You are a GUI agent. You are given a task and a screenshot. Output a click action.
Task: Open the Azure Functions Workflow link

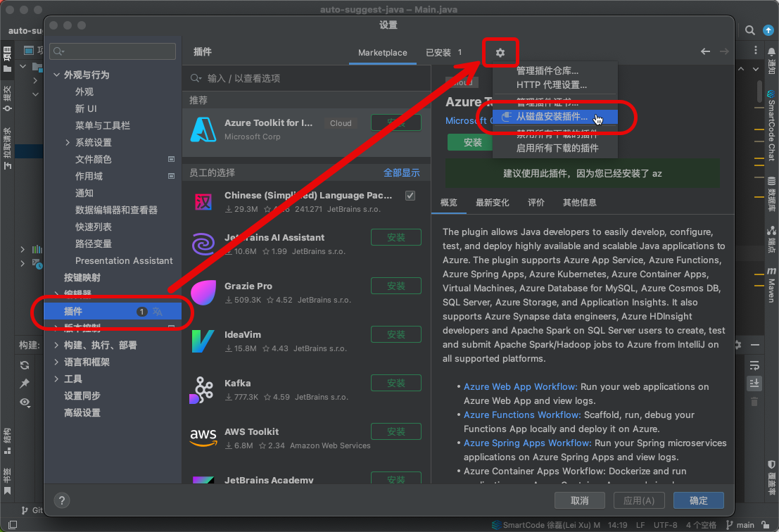[x=522, y=414]
